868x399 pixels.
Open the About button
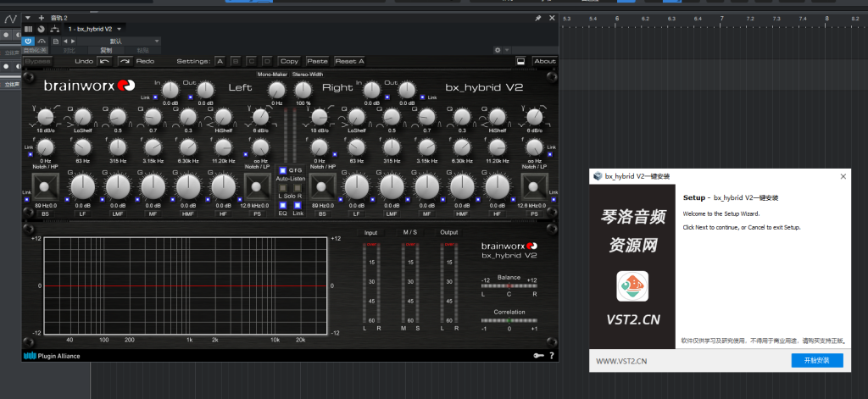[x=544, y=62]
